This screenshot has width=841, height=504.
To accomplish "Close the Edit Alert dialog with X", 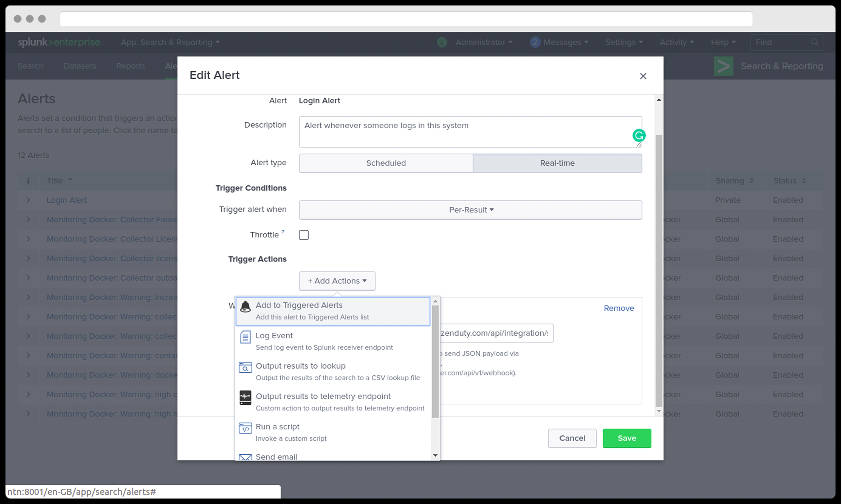I will click(x=643, y=76).
